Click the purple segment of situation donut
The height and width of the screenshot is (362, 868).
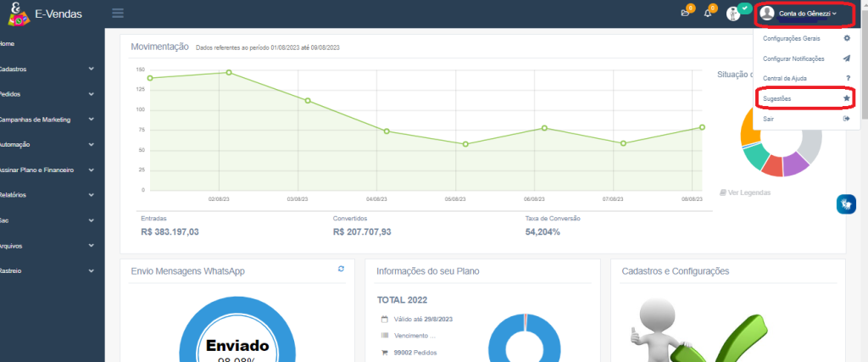coord(797,164)
